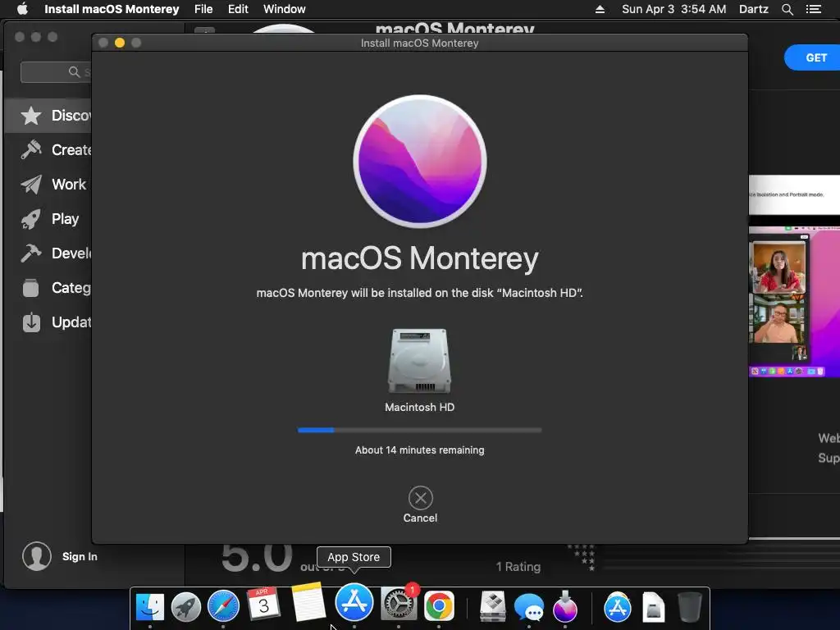Screen dimensions: 840x630
Task: Open the Window menu
Action: [285, 9]
